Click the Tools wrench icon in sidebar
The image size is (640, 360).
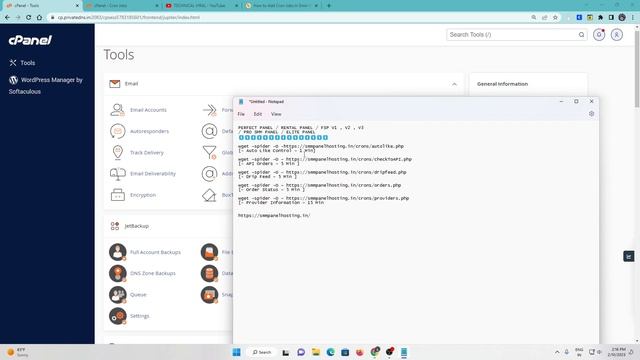[x=13, y=62]
